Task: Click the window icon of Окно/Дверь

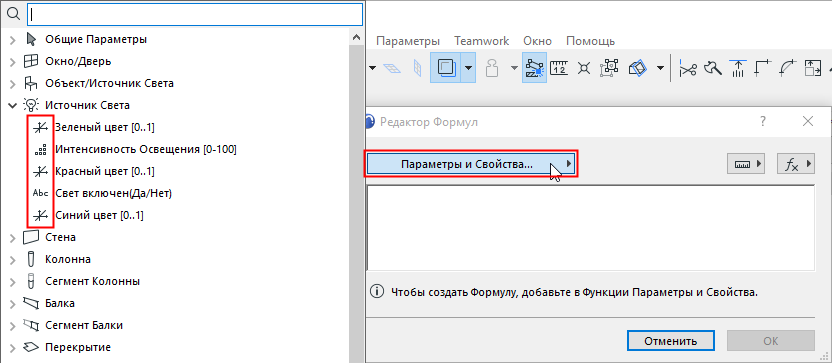Action: point(32,61)
